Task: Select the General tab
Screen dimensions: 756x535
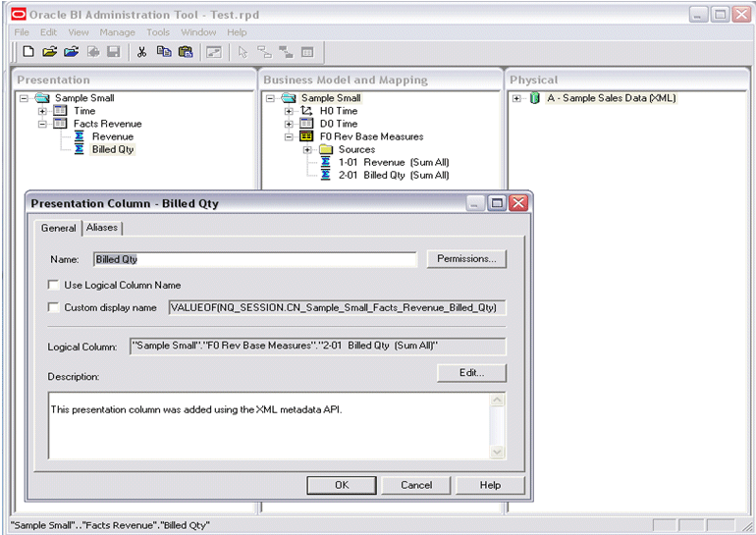Action: 58,228
